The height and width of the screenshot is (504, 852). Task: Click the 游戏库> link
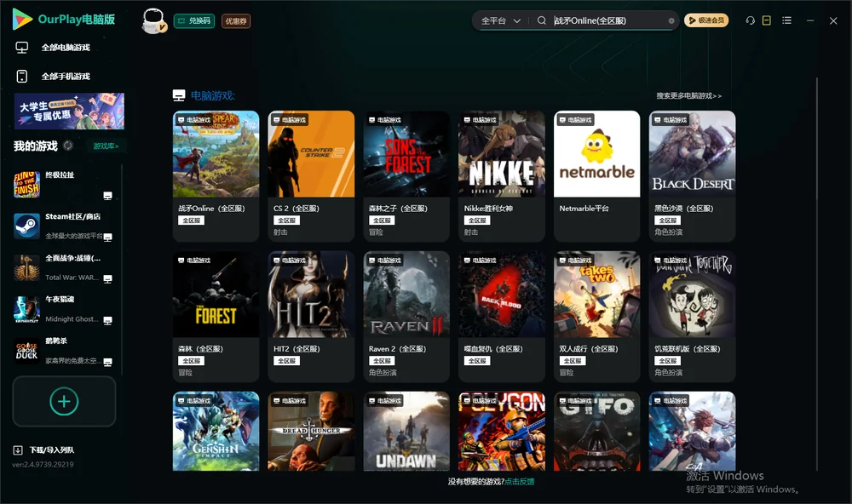[106, 146]
